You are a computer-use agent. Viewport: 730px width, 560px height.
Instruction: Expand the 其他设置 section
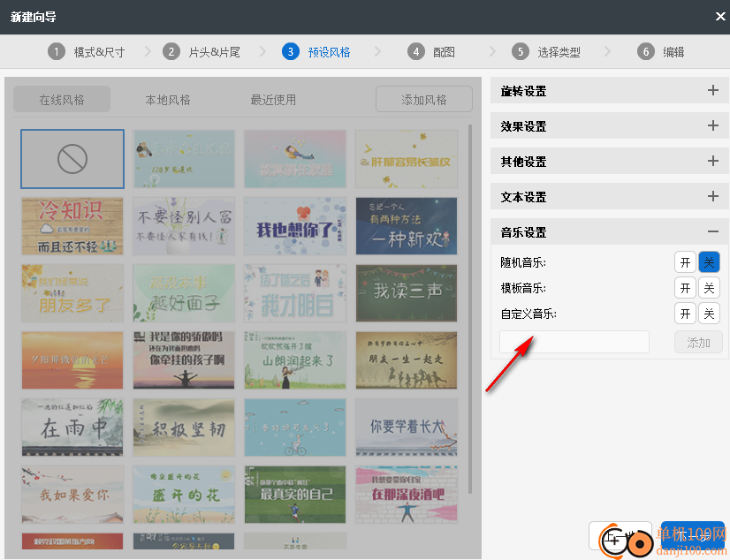(x=713, y=161)
